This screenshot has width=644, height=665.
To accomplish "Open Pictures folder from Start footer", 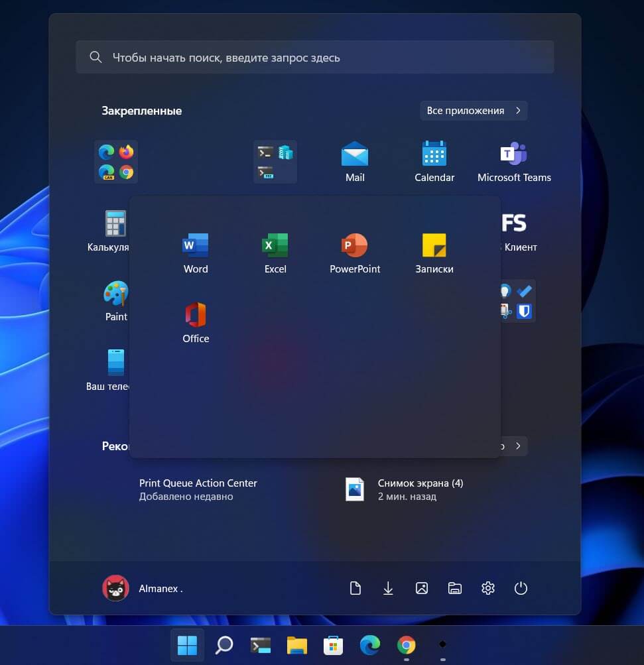I will (421, 588).
